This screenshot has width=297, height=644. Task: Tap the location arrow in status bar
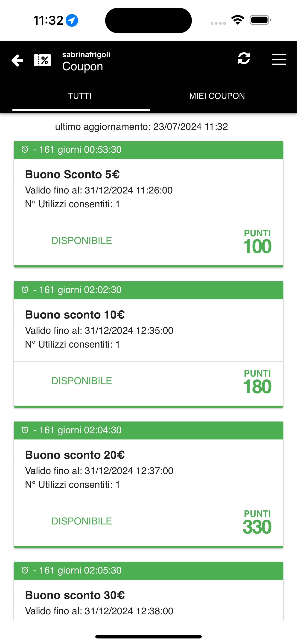(72, 20)
